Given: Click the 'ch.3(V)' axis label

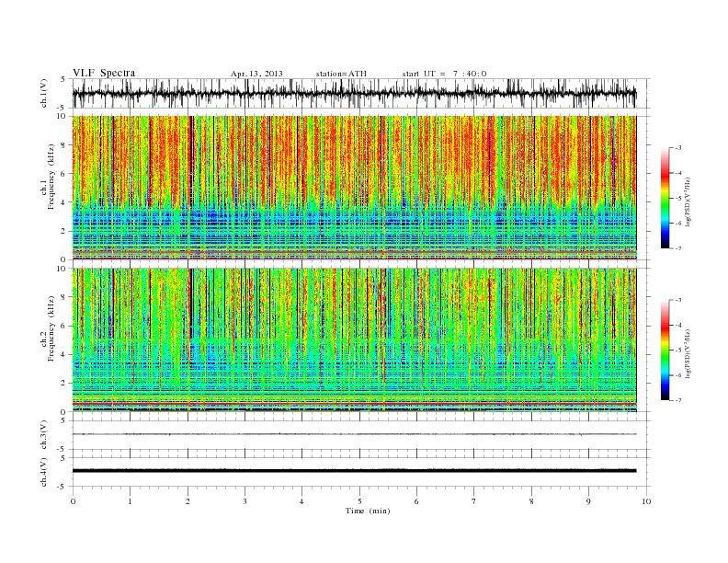Looking at the screenshot, I should (x=44, y=437).
